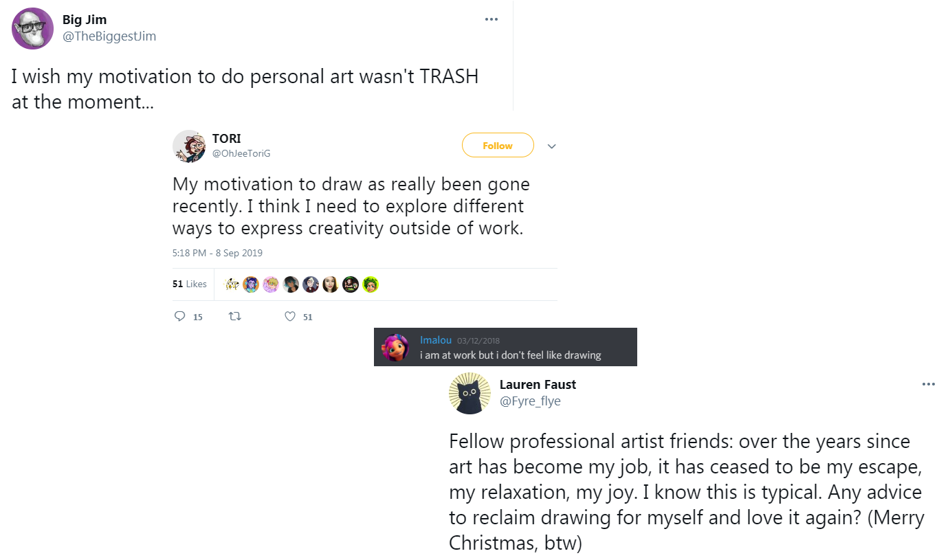
Task: Click the green-haired liker avatar
Action: (371, 284)
